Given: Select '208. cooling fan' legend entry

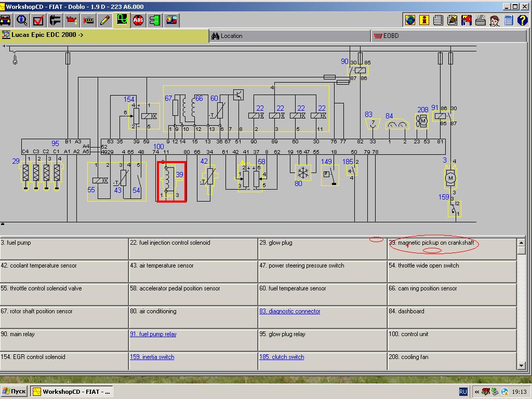Looking at the screenshot, I should tap(452, 363).
